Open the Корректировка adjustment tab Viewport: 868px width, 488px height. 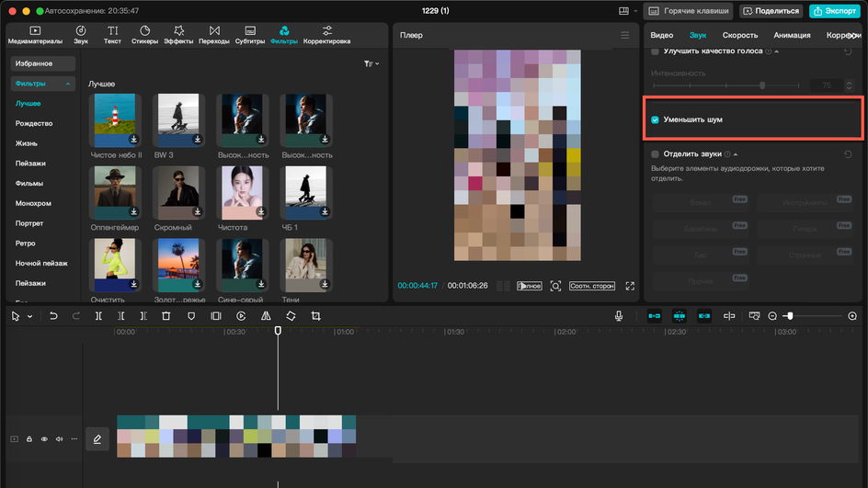click(326, 35)
